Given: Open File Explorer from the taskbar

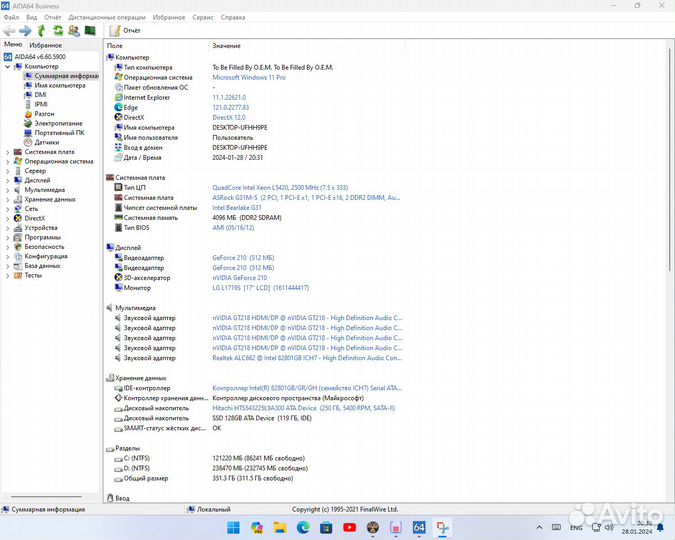Looking at the screenshot, I should pyautogui.click(x=280, y=527).
